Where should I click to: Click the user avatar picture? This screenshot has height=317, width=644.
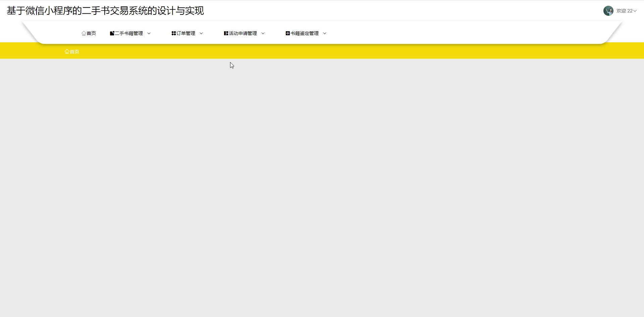pos(608,11)
